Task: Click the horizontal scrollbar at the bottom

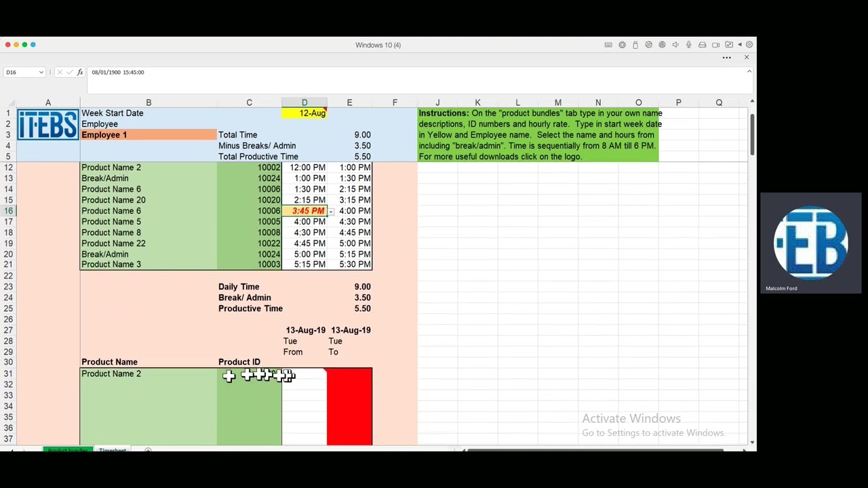Action: click(x=595, y=449)
